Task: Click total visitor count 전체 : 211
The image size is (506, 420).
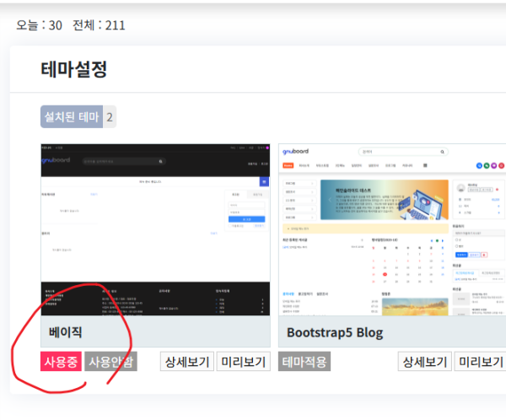Action: pos(99,25)
